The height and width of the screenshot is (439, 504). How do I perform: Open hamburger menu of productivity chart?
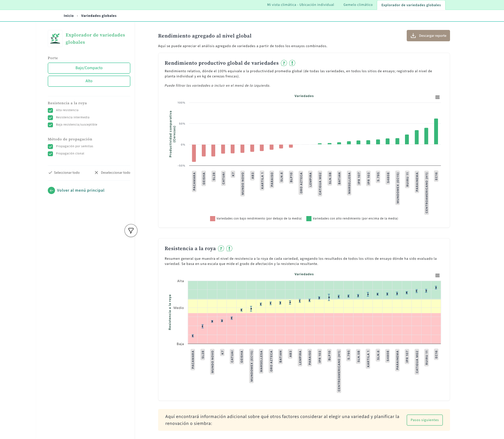(x=437, y=97)
